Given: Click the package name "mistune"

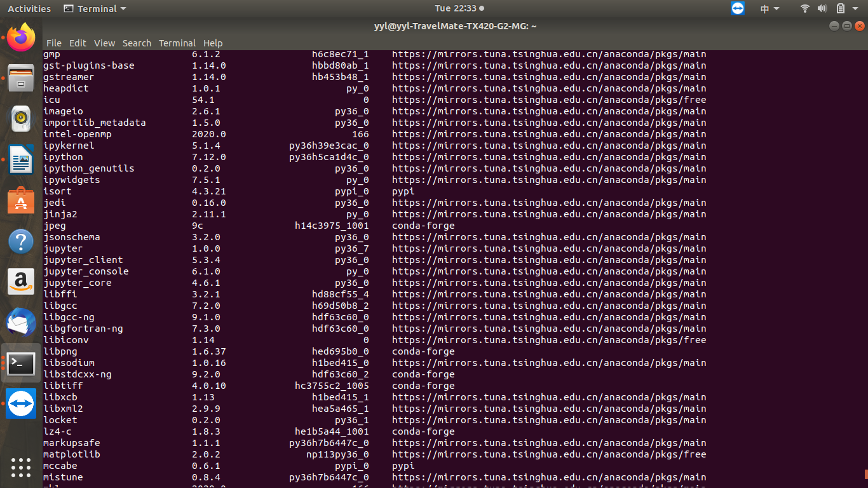Looking at the screenshot, I should tap(63, 477).
